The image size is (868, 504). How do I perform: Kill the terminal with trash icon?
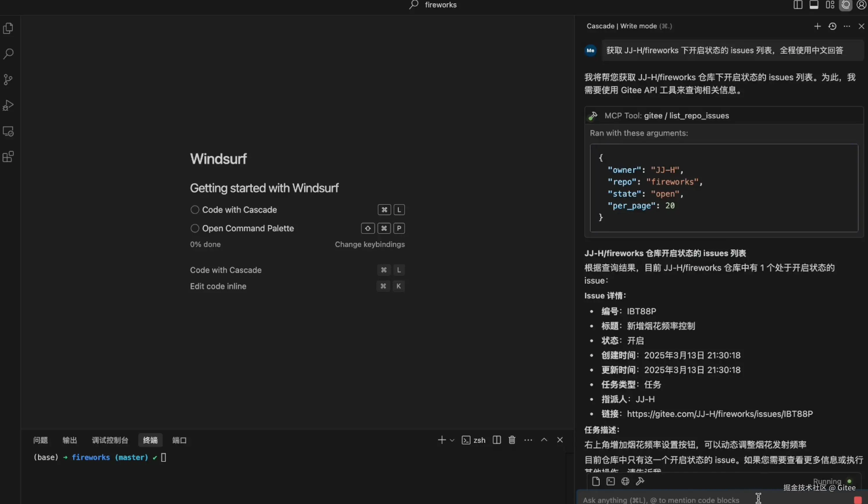[x=512, y=440]
